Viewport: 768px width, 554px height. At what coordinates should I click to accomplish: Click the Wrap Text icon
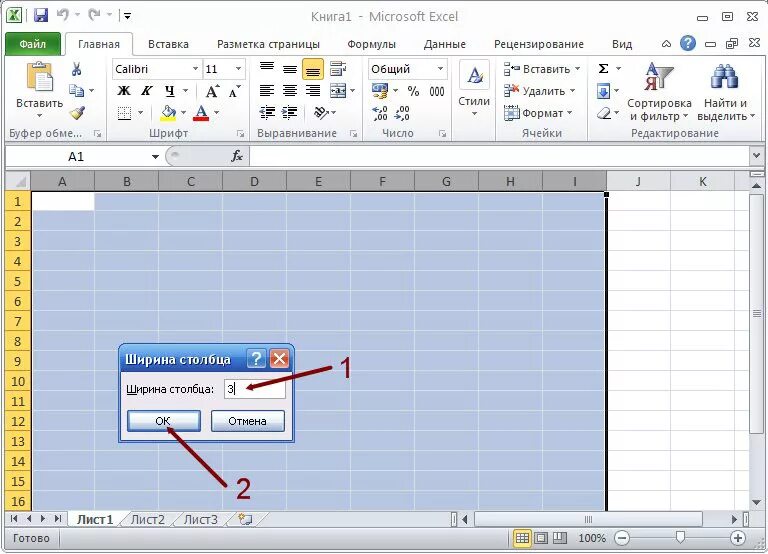(338, 69)
